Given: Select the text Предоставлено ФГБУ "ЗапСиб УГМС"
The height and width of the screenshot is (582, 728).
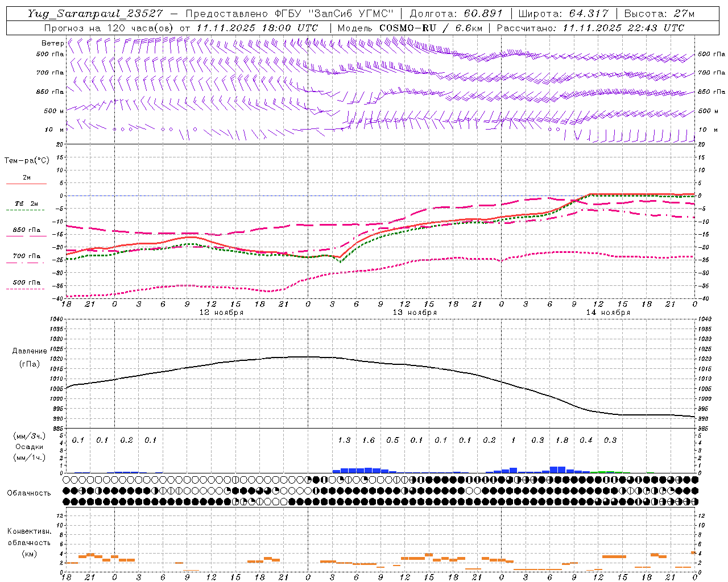Looking at the screenshot, I should (x=289, y=14).
